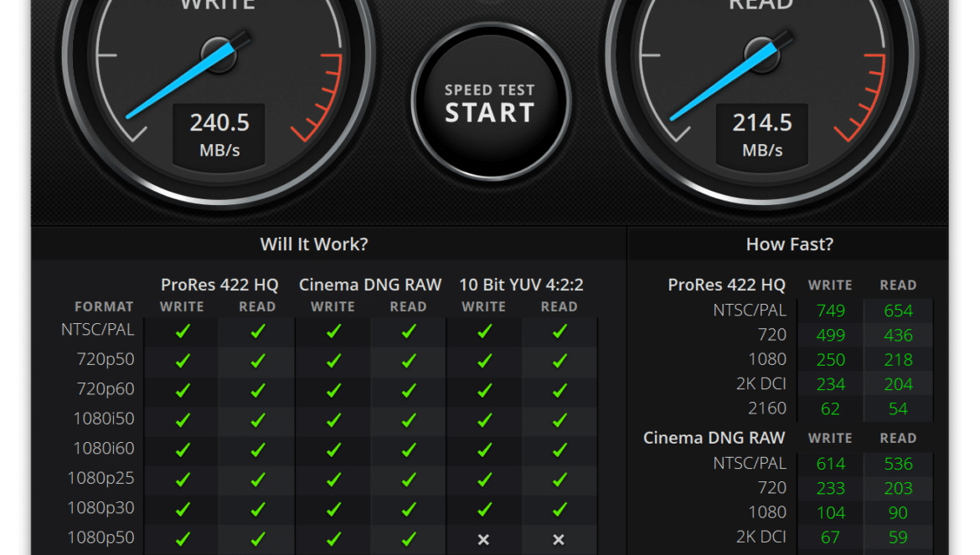Click the 1080i50 row label

(x=104, y=419)
